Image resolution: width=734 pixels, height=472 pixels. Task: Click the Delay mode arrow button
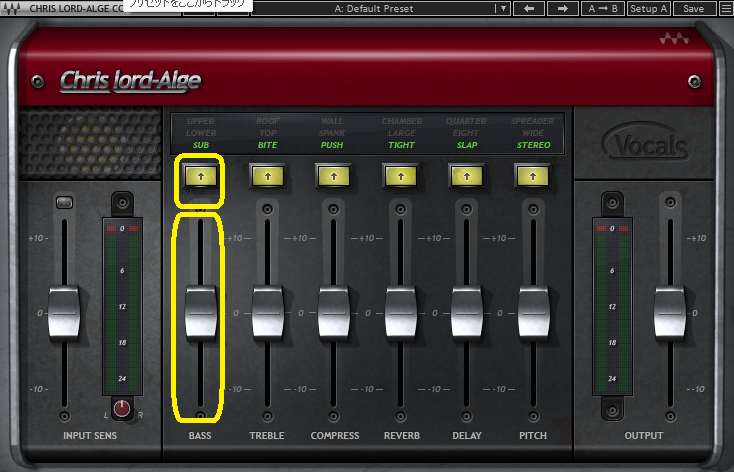(x=467, y=176)
